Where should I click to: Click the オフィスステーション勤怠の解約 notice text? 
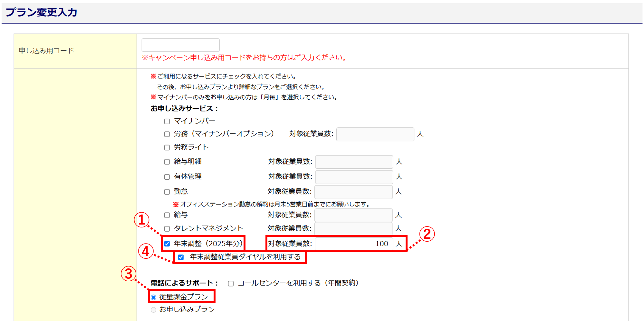(x=272, y=204)
